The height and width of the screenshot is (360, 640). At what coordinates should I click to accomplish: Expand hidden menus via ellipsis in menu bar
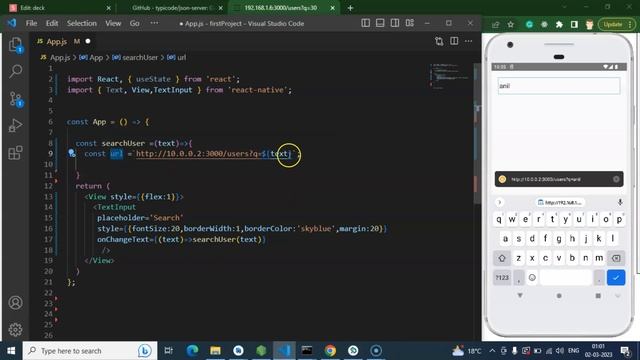(154, 23)
